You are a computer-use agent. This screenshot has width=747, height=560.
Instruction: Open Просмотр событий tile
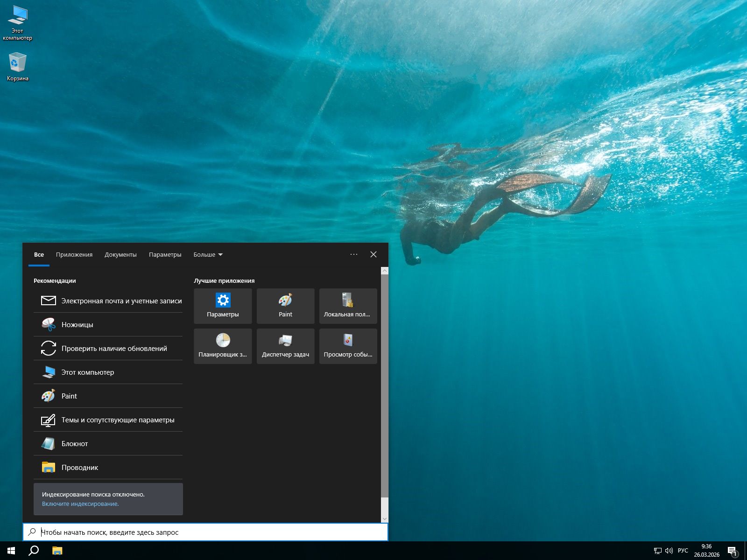click(348, 346)
